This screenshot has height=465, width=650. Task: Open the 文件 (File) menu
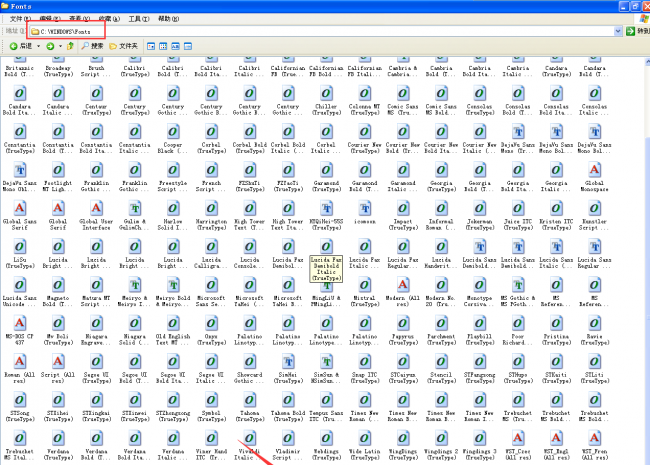point(20,19)
